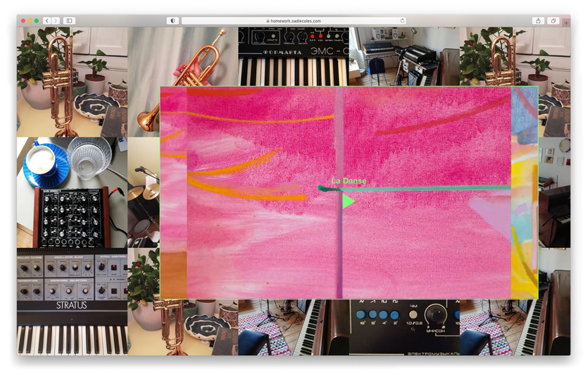Show the tab overview

[x=553, y=21]
